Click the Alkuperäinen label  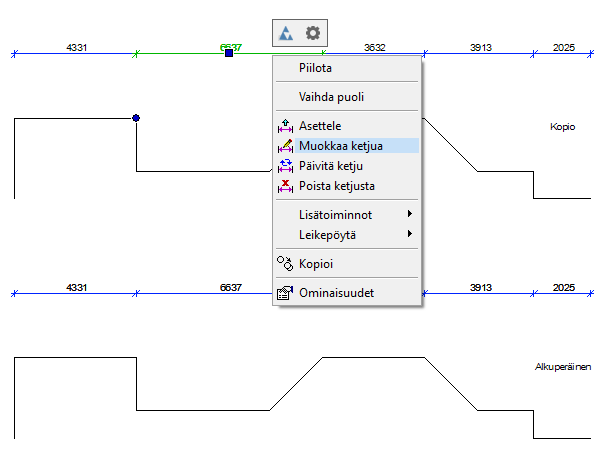[562, 367]
